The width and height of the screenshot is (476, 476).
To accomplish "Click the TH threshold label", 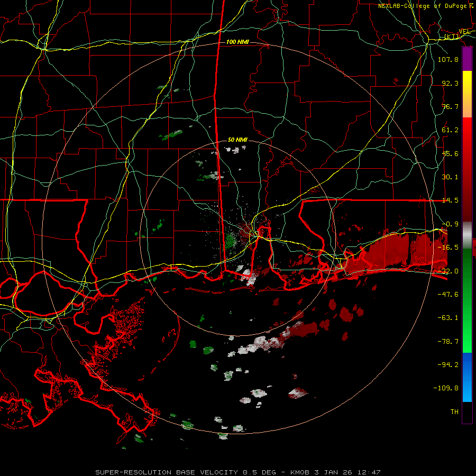I will click(454, 412).
